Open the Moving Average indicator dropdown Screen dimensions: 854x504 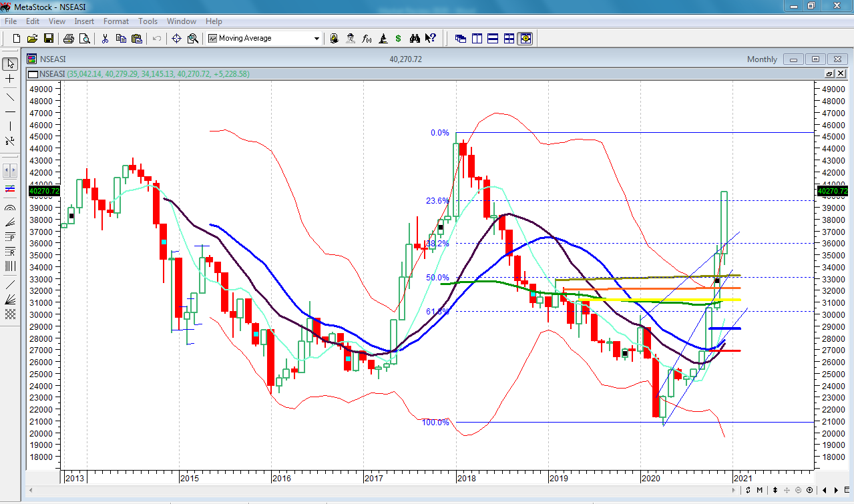317,39
